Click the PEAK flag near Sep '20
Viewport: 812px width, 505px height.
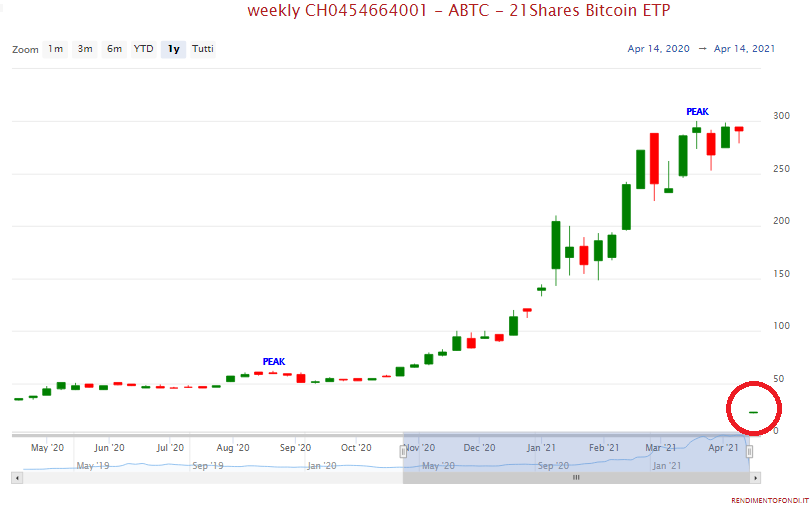tap(274, 362)
